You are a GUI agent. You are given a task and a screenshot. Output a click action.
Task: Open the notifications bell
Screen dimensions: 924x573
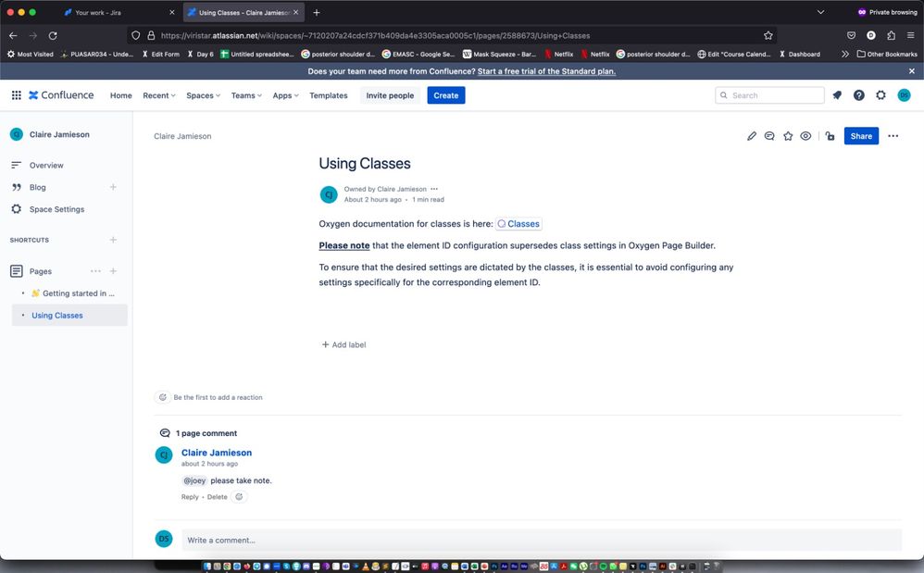click(836, 94)
